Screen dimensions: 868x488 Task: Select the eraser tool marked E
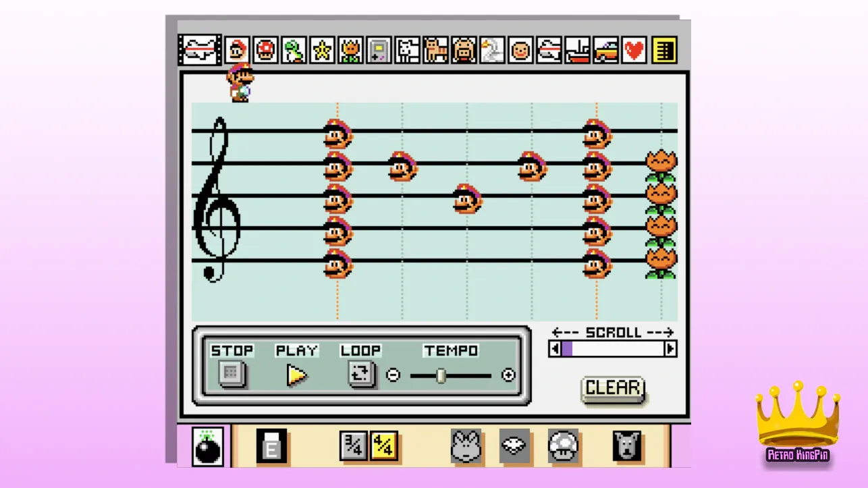271,446
